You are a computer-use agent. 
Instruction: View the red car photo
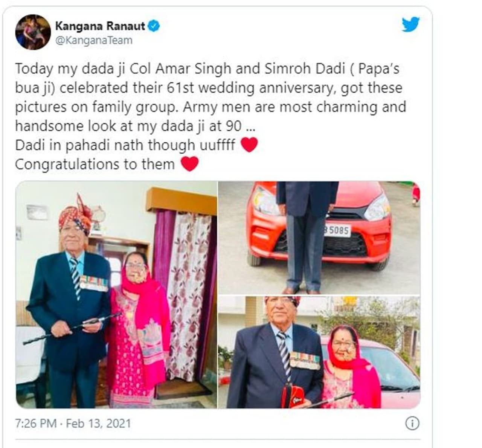click(319, 238)
